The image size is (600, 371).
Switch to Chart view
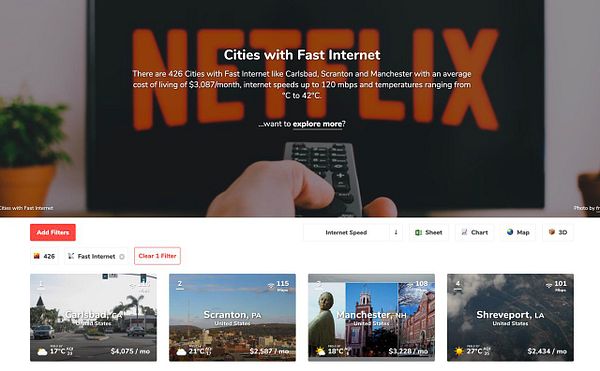click(474, 232)
